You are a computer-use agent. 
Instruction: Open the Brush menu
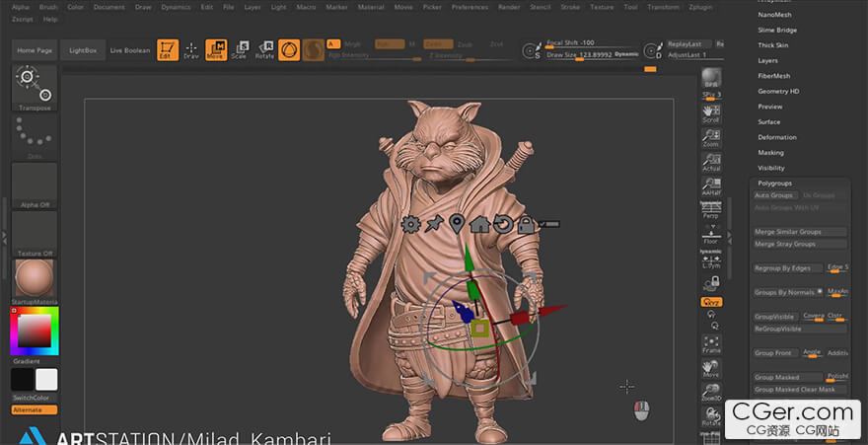48,7
